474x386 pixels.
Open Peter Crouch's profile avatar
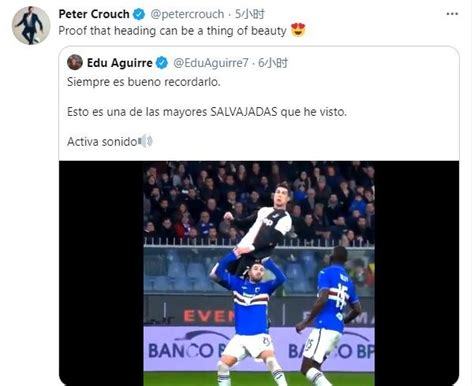31,25
